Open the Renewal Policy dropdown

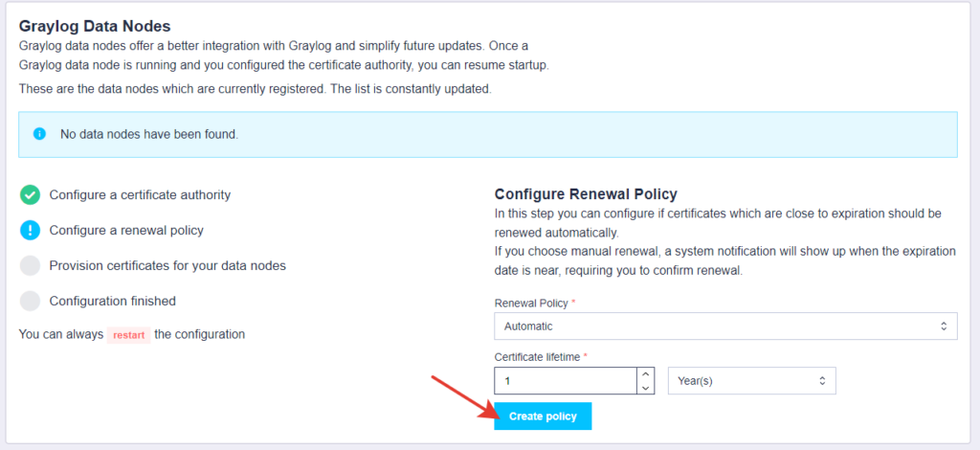pos(725,326)
